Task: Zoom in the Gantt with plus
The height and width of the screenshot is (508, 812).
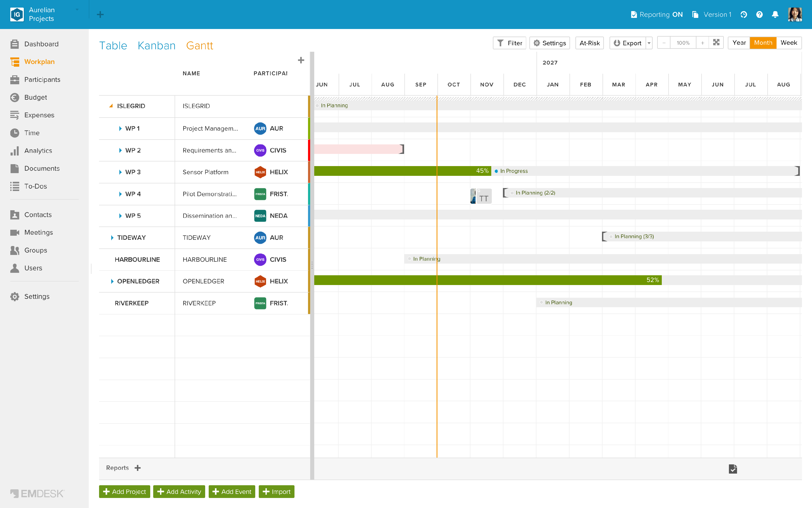Action: click(x=702, y=43)
